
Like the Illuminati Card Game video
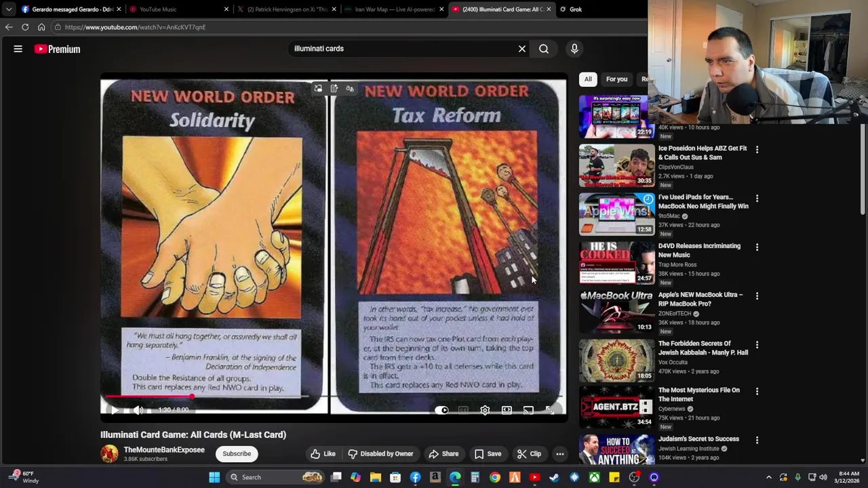pos(323,453)
